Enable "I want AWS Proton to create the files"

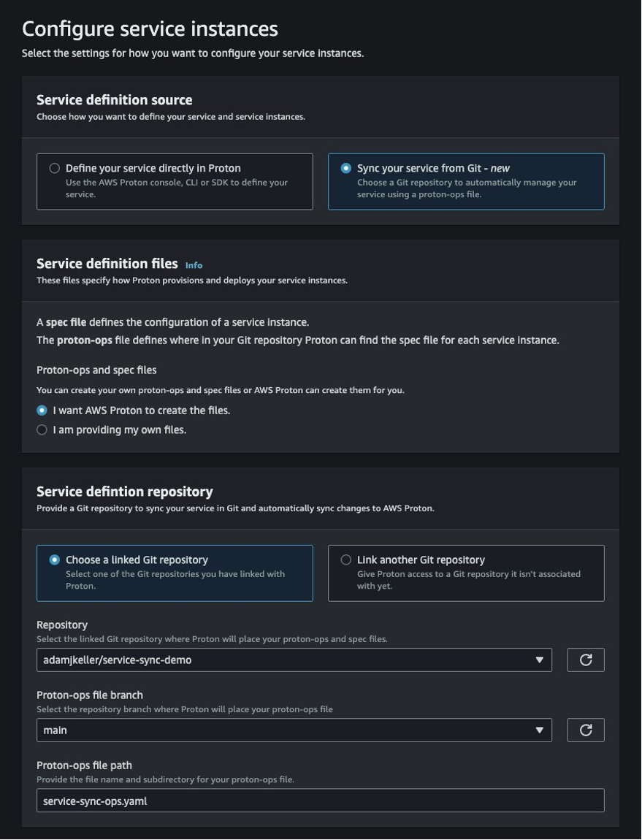[x=42, y=411]
